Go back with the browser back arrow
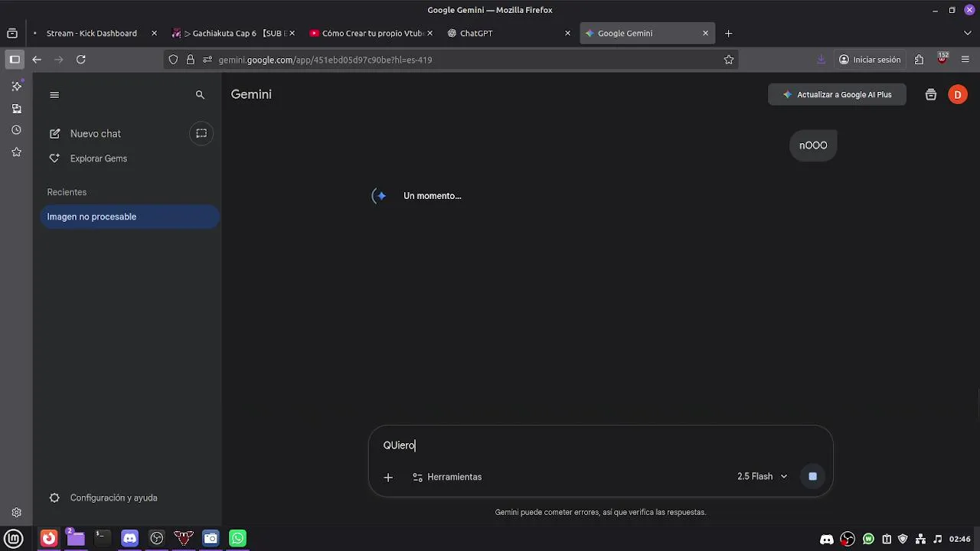 [x=37, y=59]
